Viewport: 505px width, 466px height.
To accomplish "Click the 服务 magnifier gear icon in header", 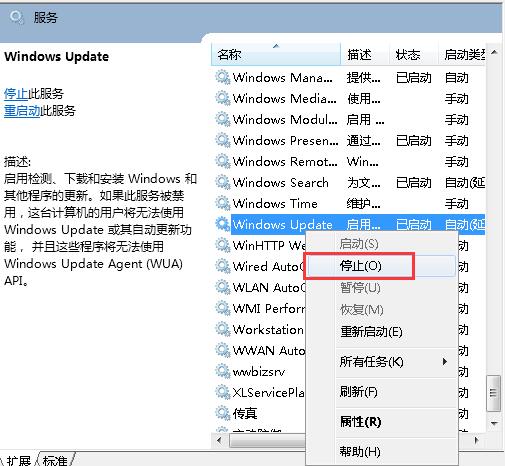I will point(16,17).
